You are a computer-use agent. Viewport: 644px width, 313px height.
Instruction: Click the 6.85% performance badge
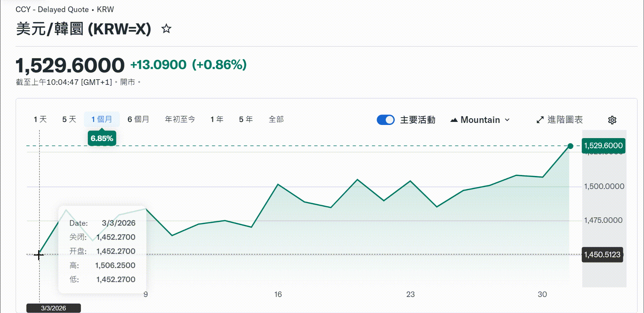click(x=102, y=138)
